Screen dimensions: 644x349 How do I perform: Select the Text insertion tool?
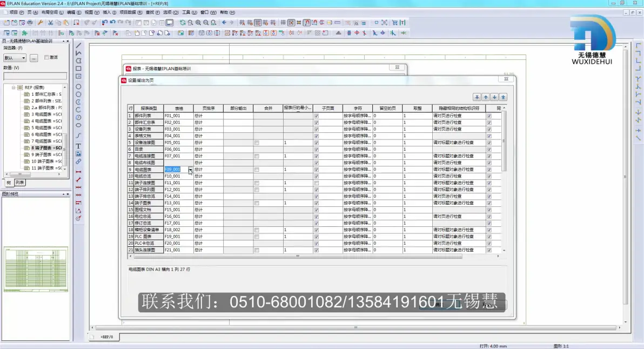point(78,146)
